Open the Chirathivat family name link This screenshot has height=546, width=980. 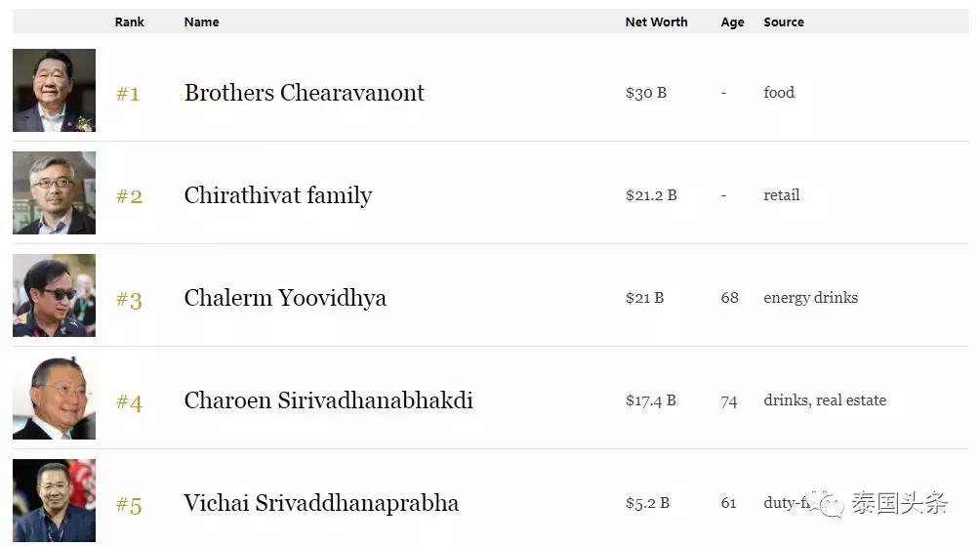[x=277, y=195]
